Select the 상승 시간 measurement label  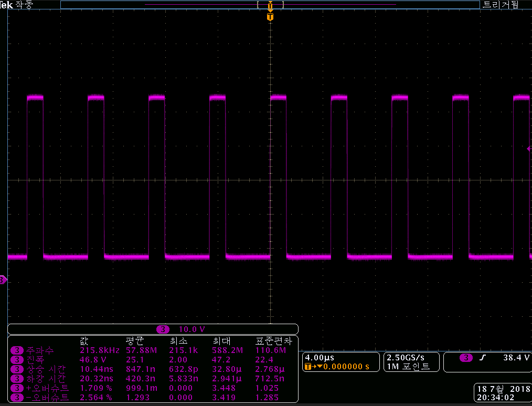(x=46, y=369)
